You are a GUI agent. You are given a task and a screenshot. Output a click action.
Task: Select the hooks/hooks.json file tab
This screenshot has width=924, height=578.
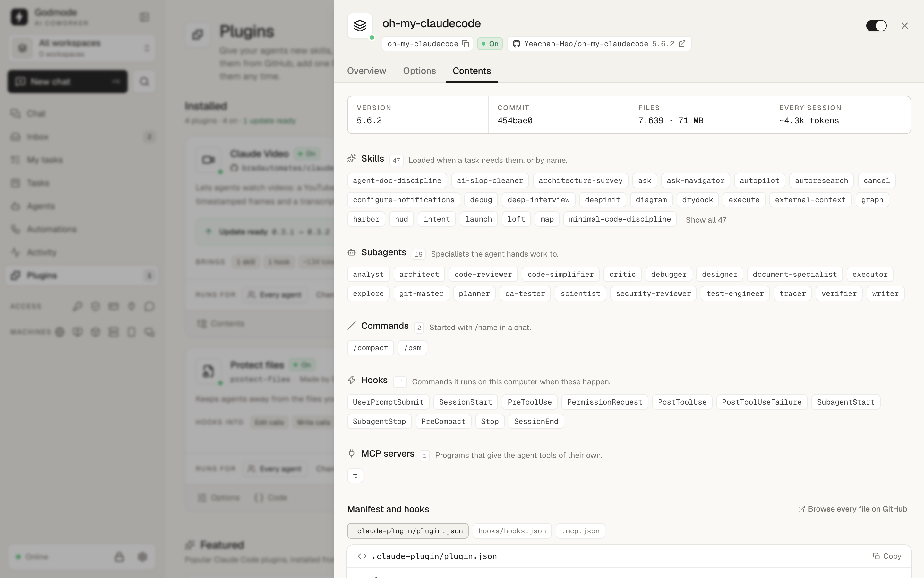[512, 531]
